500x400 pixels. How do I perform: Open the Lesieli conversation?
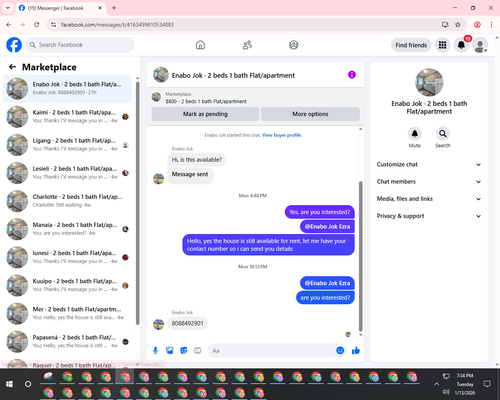click(67, 173)
